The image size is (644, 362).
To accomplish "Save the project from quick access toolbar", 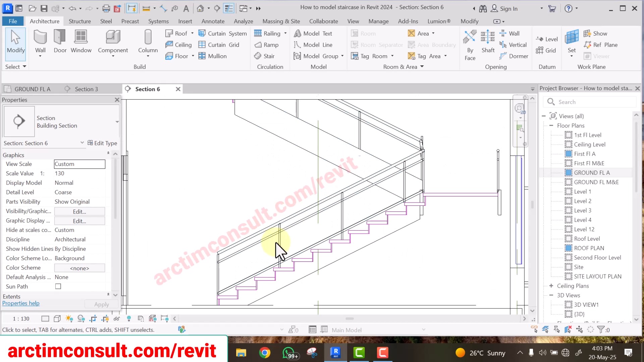I will pyautogui.click(x=44, y=8).
